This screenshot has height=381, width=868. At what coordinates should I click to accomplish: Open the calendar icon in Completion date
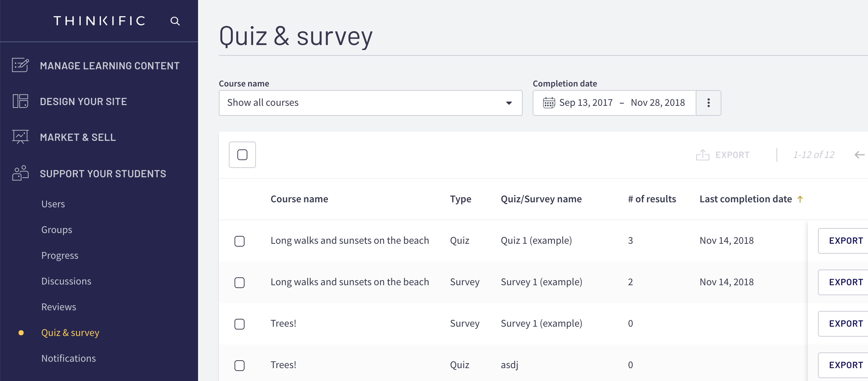tap(549, 103)
